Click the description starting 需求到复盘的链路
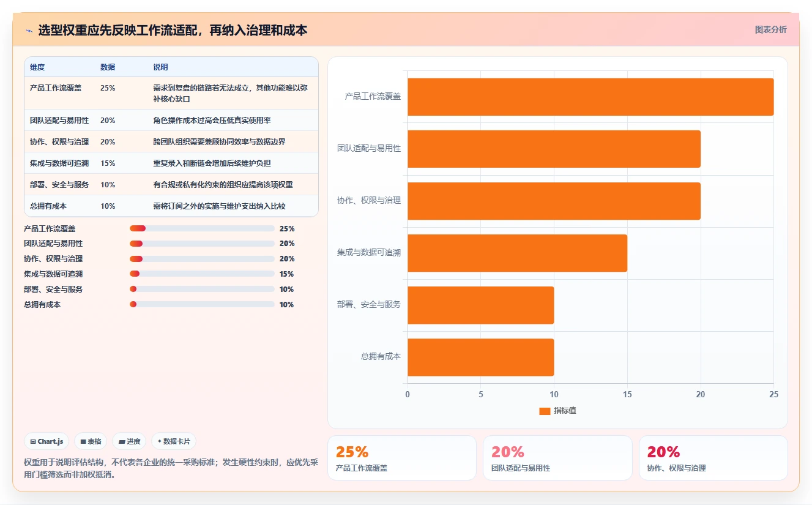Image resolution: width=812 pixels, height=505 pixels. point(230,93)
